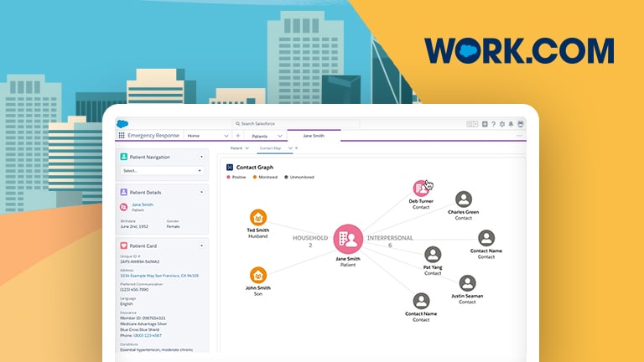Image resolution: width=644 pixels, height=362 pixels.
Task: Switch to the Patients tab
Action: [x=260, y=136]
